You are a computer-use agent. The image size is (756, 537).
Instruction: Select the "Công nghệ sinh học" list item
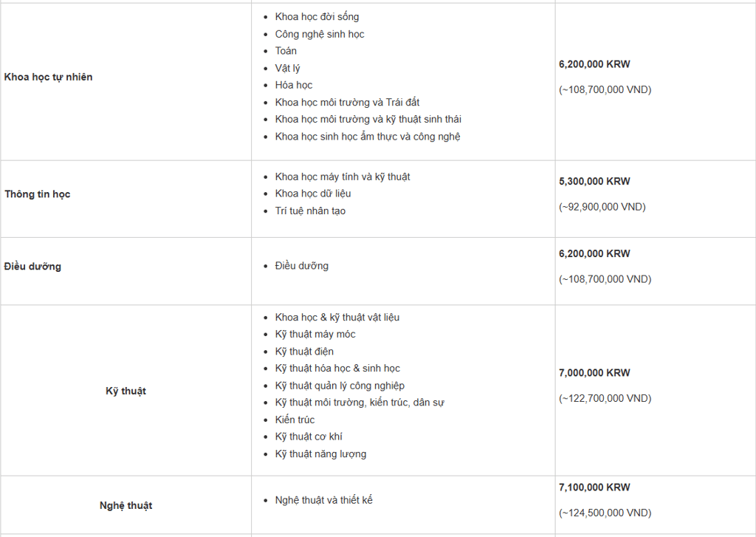320,34
